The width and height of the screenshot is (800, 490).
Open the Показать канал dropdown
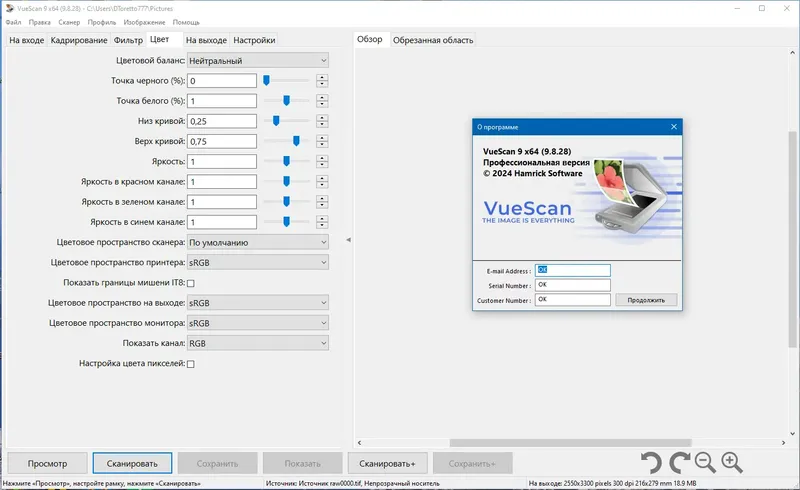click(x=258, y=344)
